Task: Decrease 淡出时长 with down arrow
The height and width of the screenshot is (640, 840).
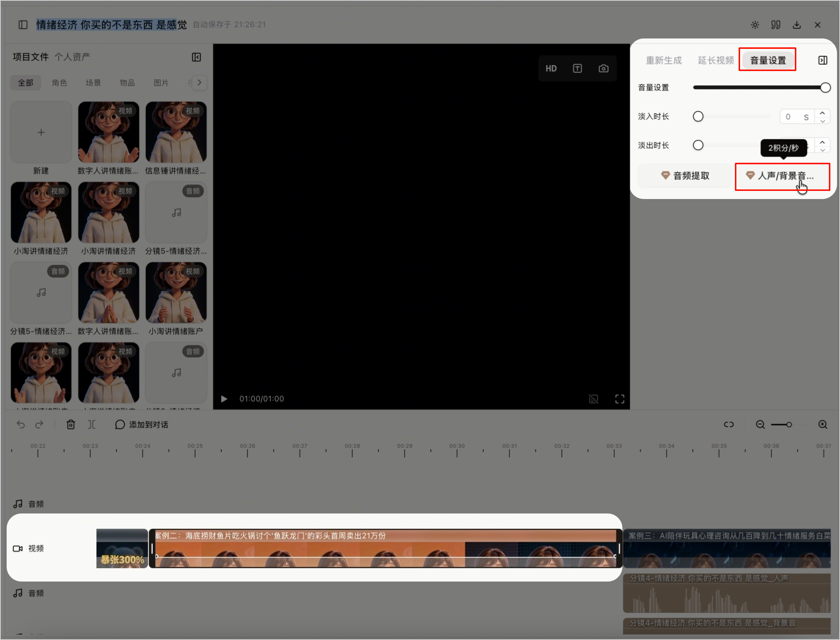Action: click(x=822, y=150)
